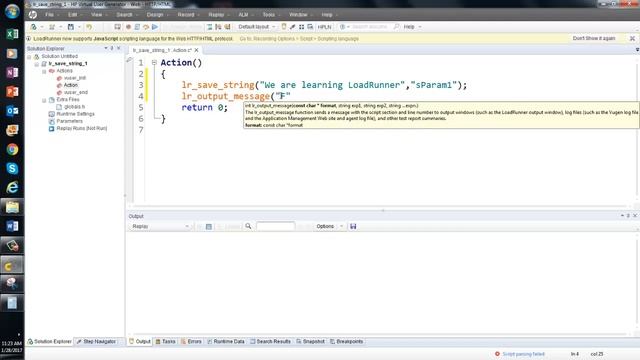Collapse the Solution Untitled tree node
The image size is (640, 360).
point(29,57)
